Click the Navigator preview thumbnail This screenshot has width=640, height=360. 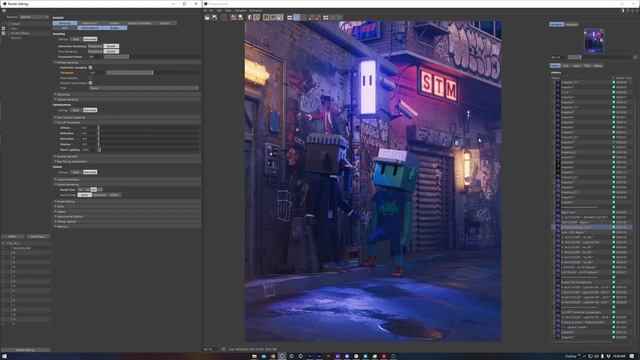click(x=594, y=41)
